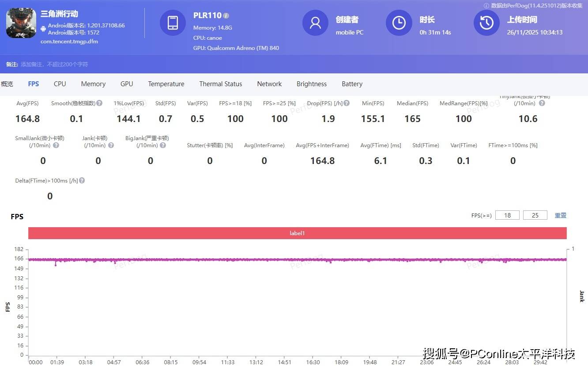
Task: Open the 概览 overview tab
Action: (x=7, y=84)
